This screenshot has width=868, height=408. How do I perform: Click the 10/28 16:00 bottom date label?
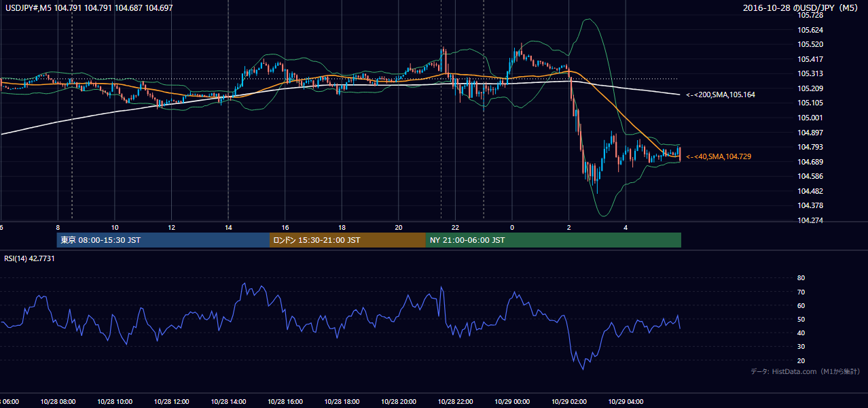click(285, 402)
